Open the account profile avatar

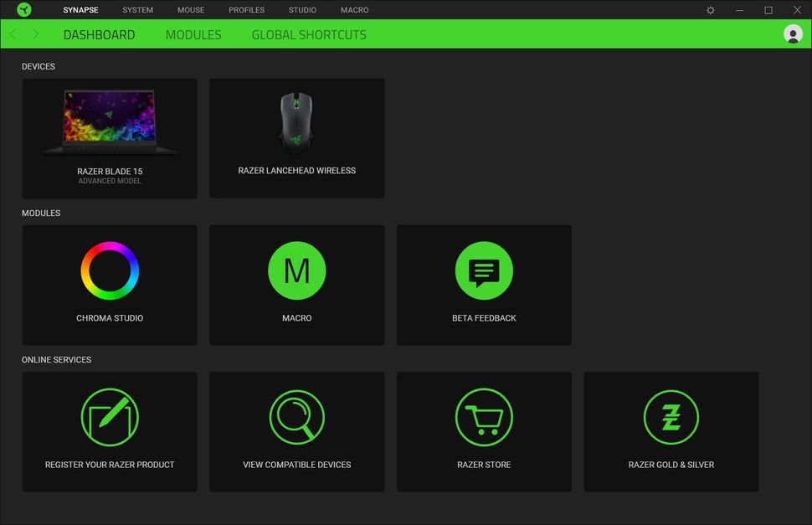tap(792, 35)
